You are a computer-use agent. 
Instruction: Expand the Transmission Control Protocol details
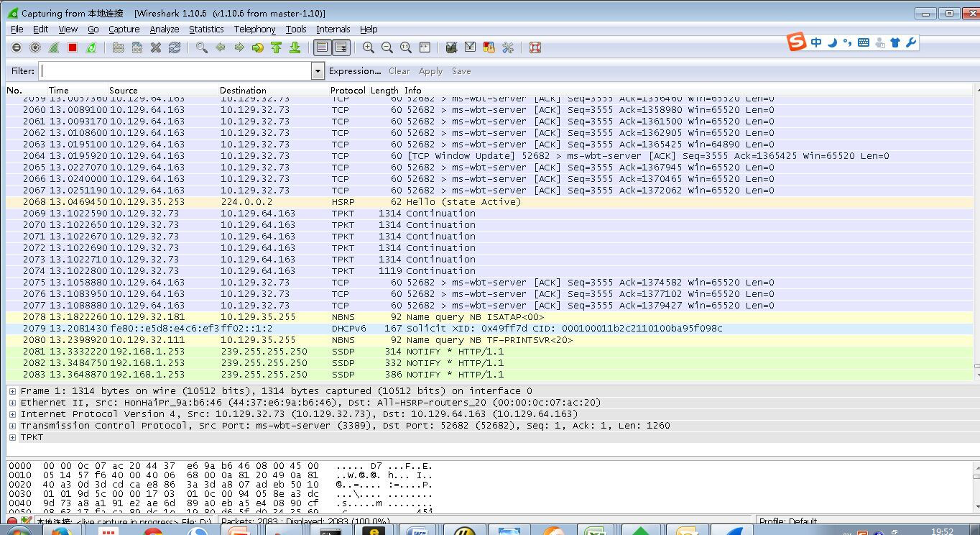[11, 425]
